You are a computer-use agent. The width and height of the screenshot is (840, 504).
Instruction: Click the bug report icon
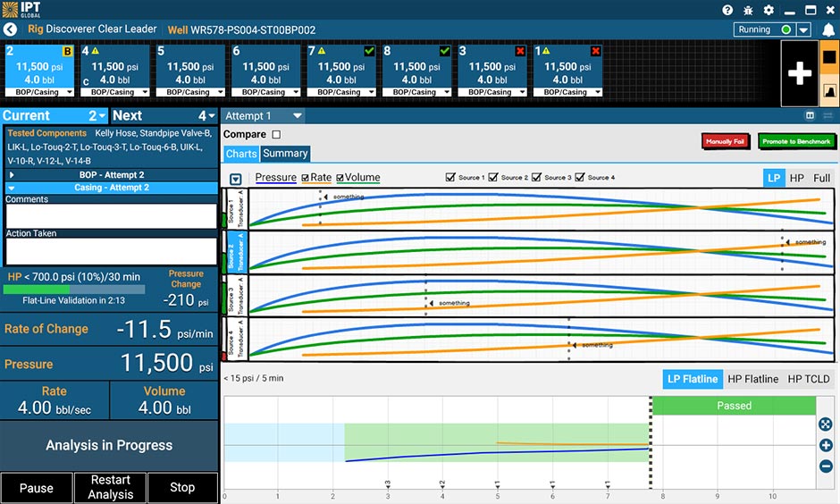pyautogui.click(x=748, y=10)
